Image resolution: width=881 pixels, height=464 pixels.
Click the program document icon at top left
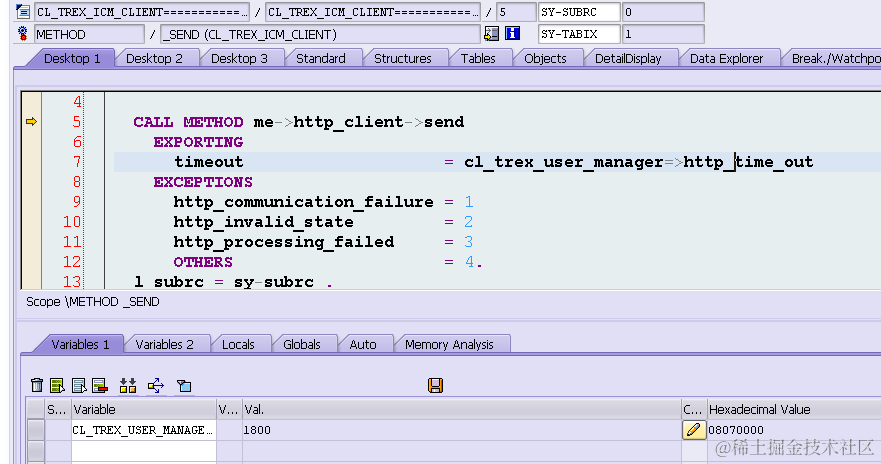[23, 11]
